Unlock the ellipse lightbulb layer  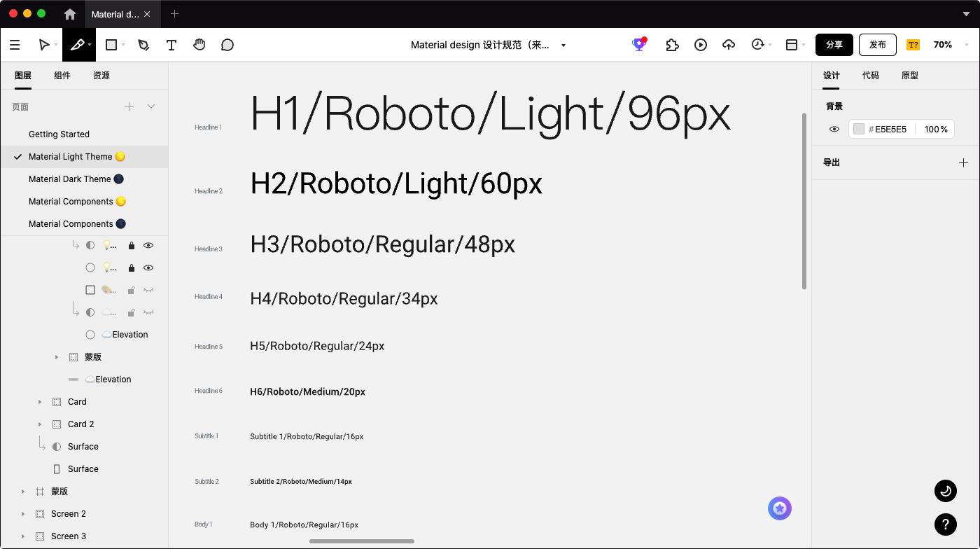[131, 267]
